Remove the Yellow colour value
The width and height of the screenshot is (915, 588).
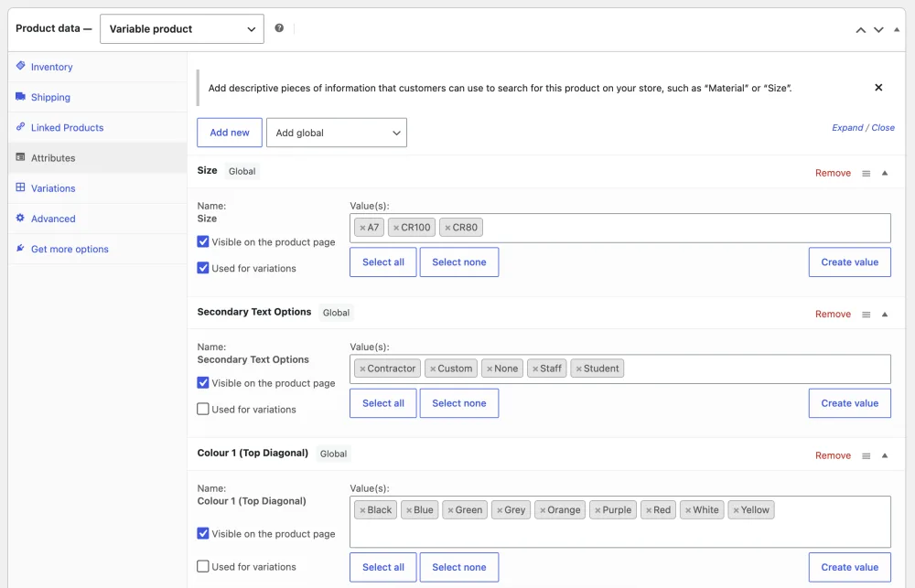[x=737, y=510]
